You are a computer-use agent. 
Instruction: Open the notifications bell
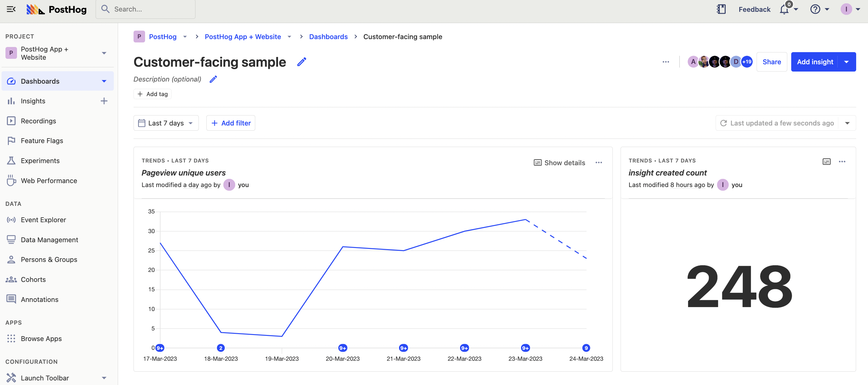coord(784,9)
